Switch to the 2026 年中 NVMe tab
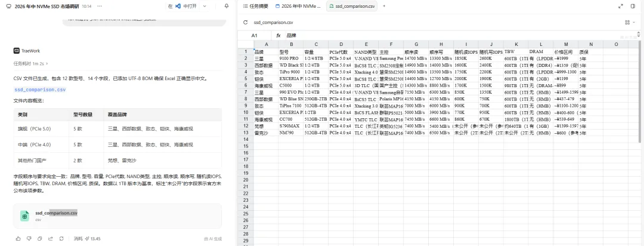The image size is (644, 246). coord(298,6)
